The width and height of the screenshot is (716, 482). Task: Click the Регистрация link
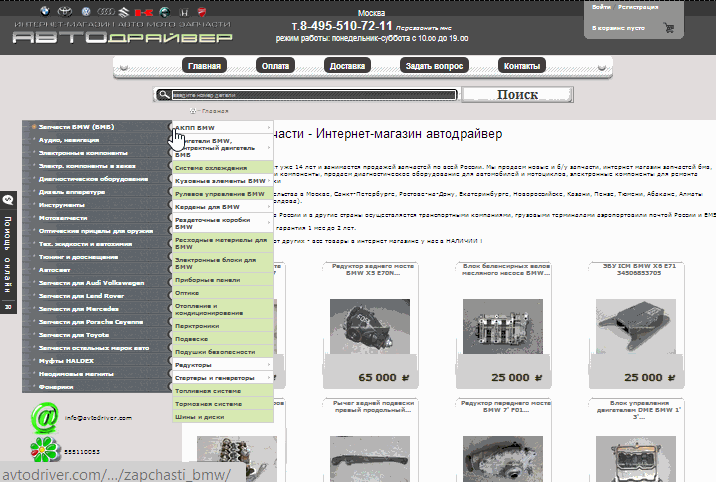tap(637, 7)
